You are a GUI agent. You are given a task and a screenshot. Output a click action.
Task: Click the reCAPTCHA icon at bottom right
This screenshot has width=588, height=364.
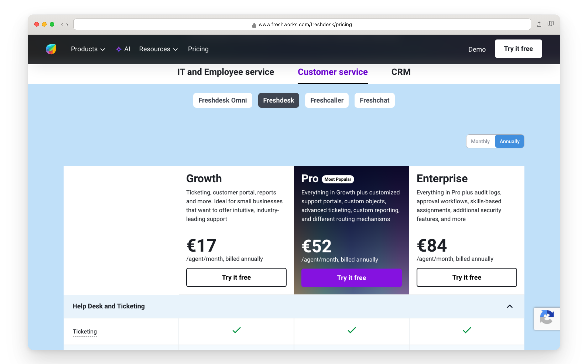[x=547, y=319]
